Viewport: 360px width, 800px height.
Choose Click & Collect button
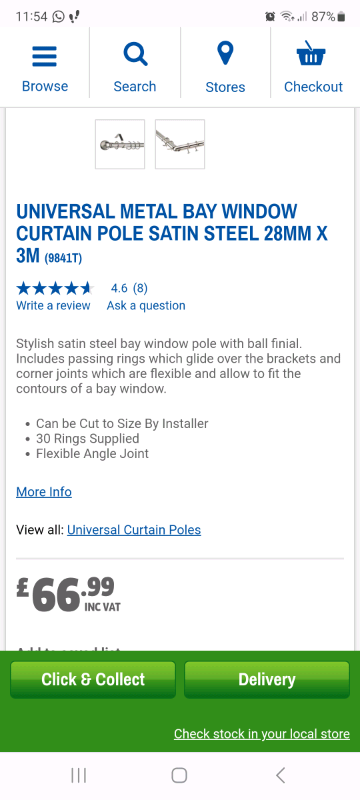click(x=93, y=680)
